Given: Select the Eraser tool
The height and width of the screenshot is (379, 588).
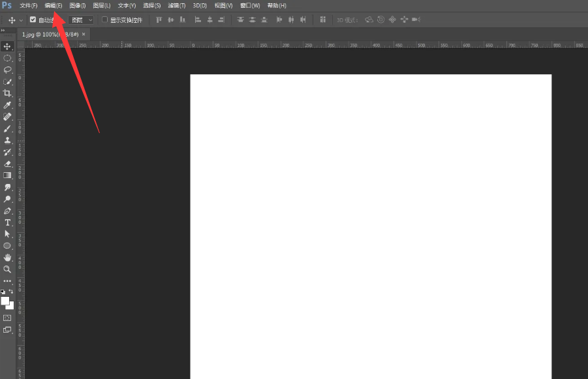Looking at the screenshot, I should point(8,164).
